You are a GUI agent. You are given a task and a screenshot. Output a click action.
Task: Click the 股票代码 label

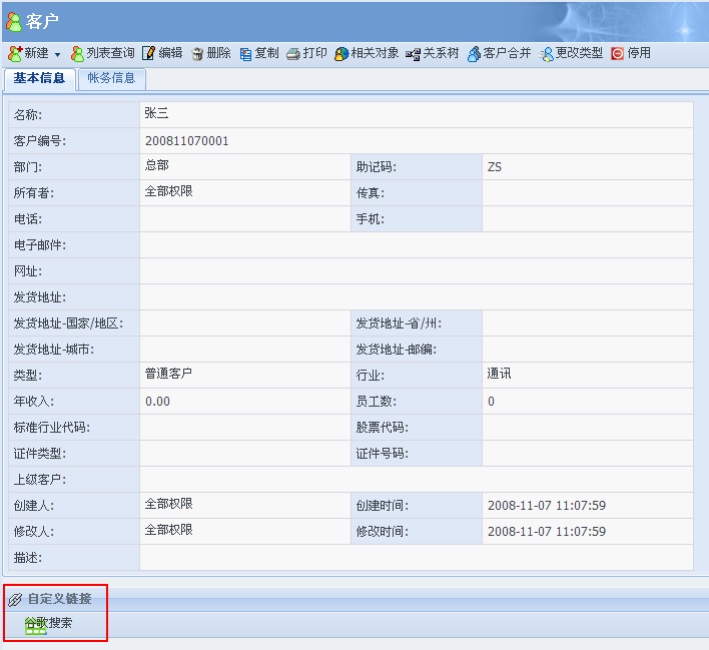coord(382,428)
